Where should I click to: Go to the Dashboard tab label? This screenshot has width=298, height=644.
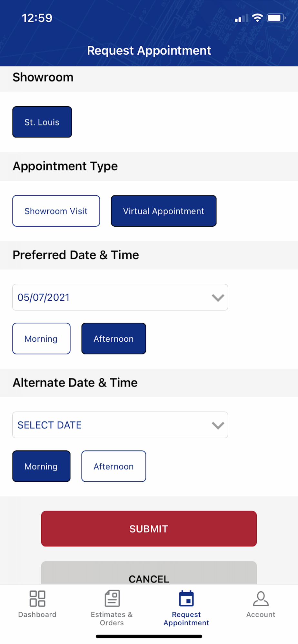click(37, 614)
